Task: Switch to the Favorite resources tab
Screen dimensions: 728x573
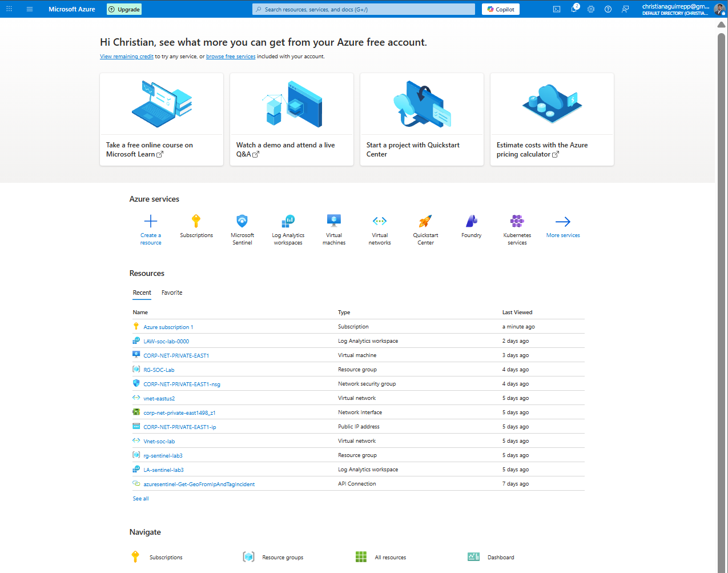Action: (x=172, y=292)
